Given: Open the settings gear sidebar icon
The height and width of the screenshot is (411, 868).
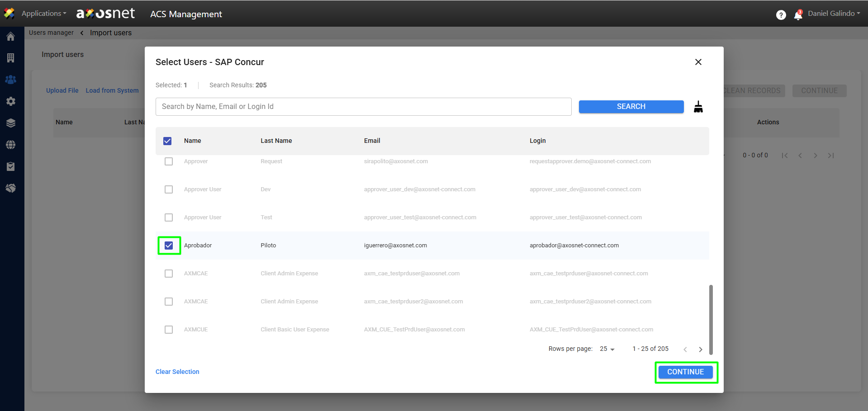Looking at the screenshot, I should coord(11,101).
